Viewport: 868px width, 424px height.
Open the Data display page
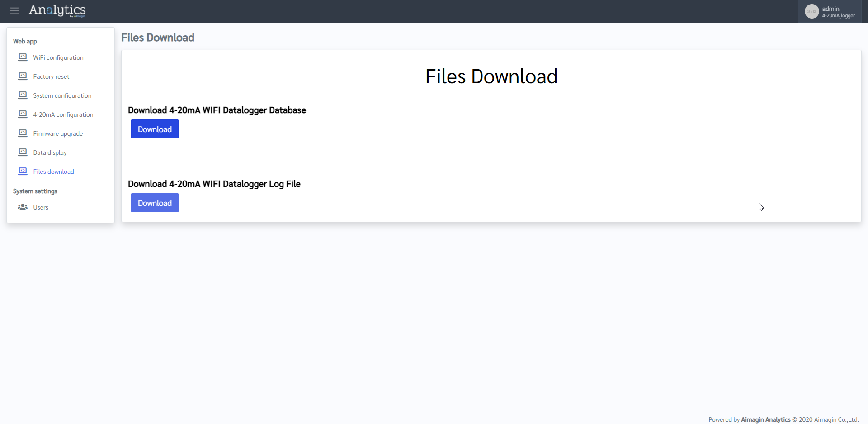(50, 152)
